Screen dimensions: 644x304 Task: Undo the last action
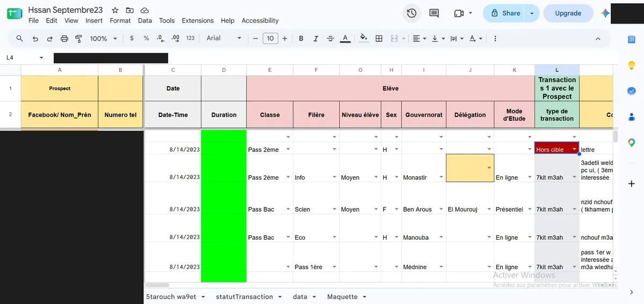click(35, 39)
